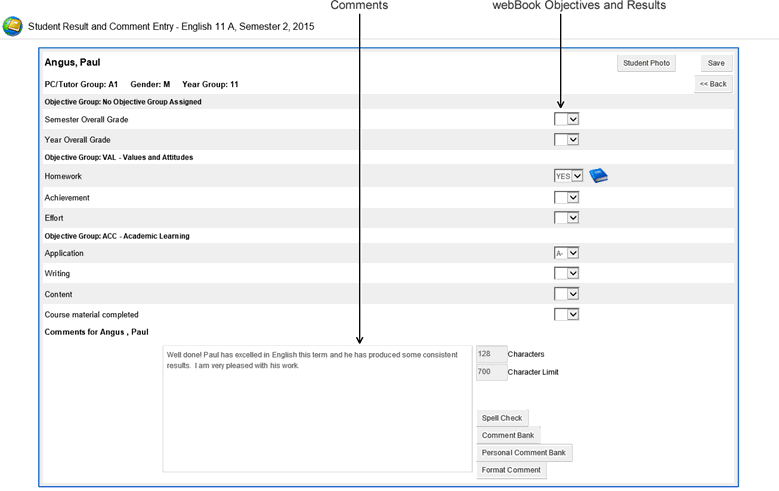Open the Comment Bank
This screenshot has height=491, width=779.
click(x=508, y=435)
